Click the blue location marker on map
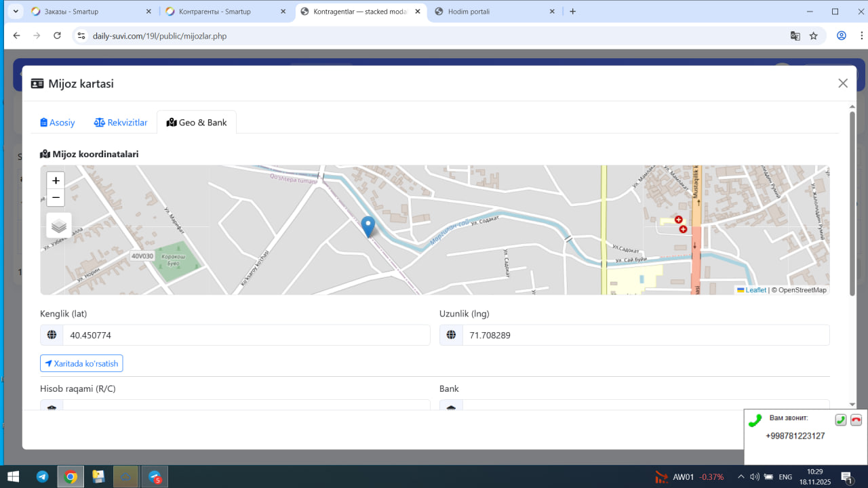The width and height of the screenshot is (868, 488). coord(368,226)
